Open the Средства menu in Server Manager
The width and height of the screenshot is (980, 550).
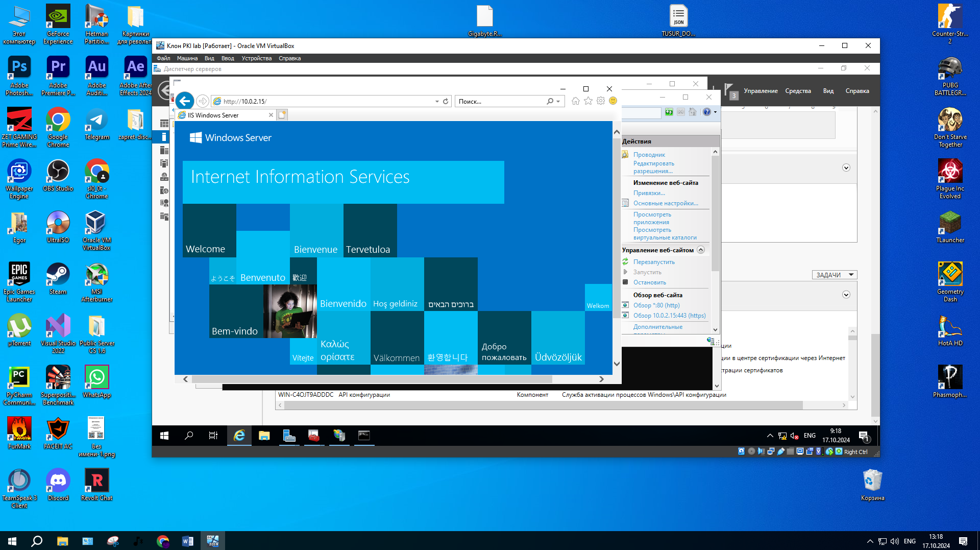coord(798,91)
